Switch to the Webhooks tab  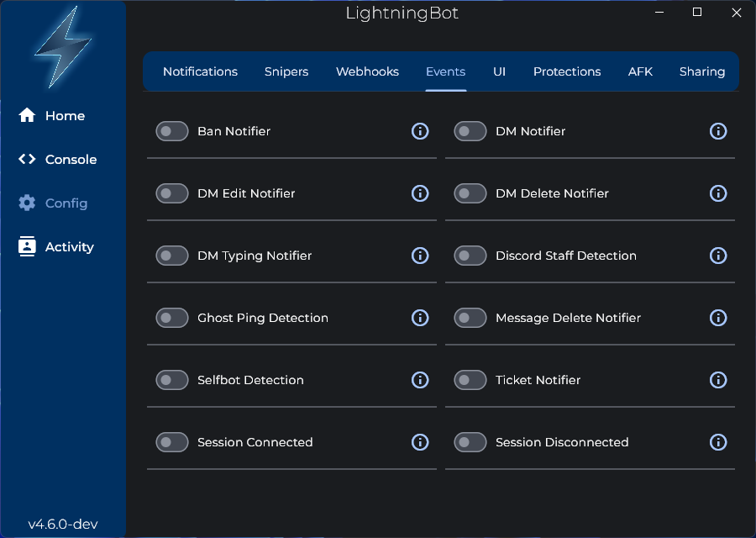click(367, 71)
